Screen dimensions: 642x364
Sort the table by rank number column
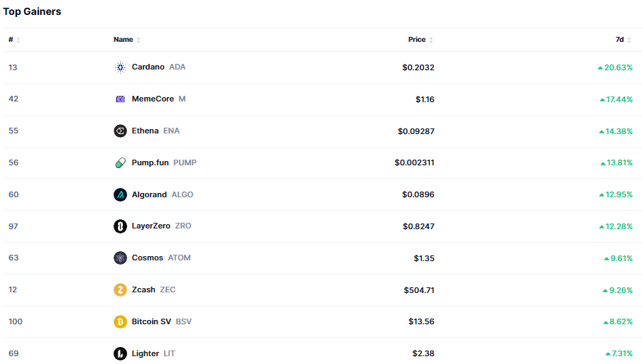coord(14,40)
